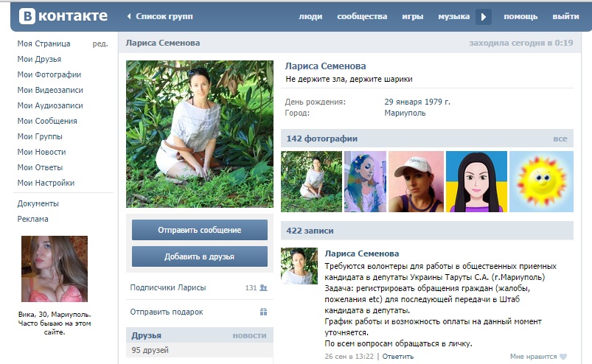Open Мои Сообщения in the sidebar
Image resolution: width=592 pixels, height=364 pixels.
pyautogui.click(x=47, y=121)
